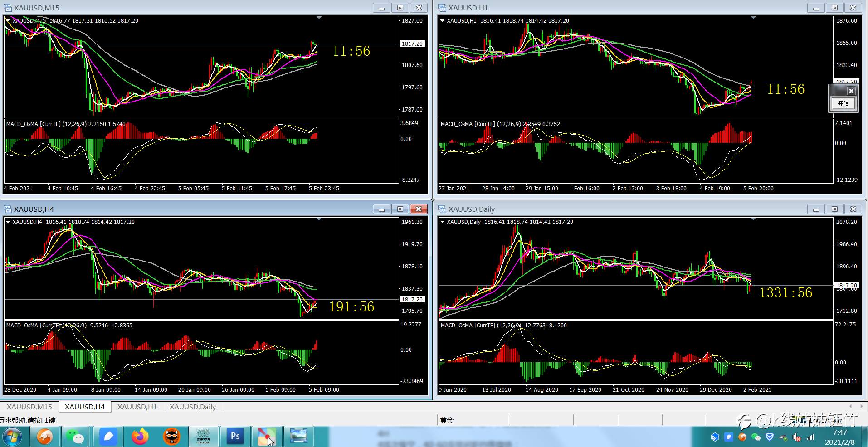Open the taskbar clock showing 7:47

840,437
